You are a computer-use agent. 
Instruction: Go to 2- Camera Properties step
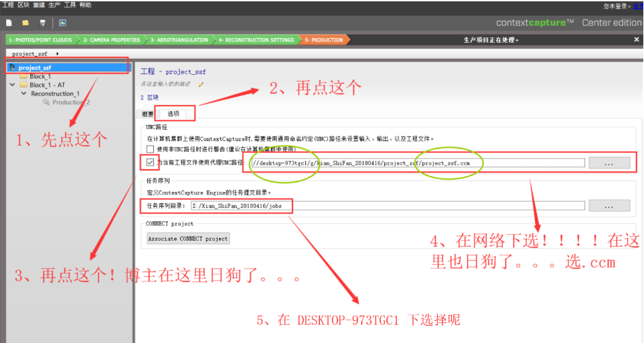click(111, 40)
